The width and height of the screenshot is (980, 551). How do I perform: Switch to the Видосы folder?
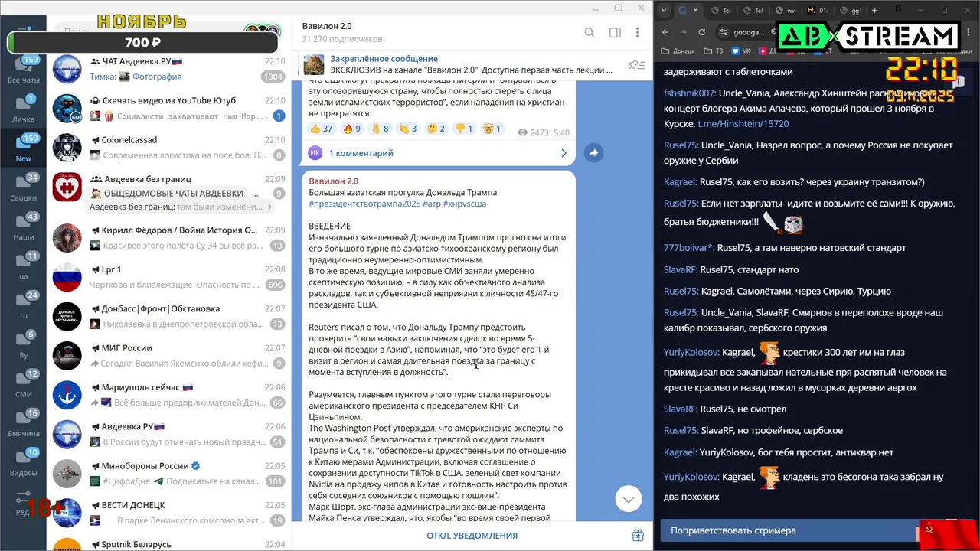click(x=23, y=462)
